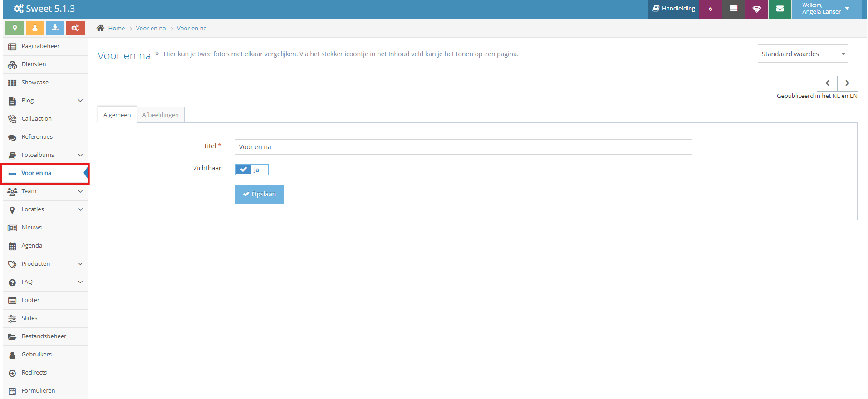Open the Handleiding manual link
The height and width of the screenshot is (399, 868).
673,9
